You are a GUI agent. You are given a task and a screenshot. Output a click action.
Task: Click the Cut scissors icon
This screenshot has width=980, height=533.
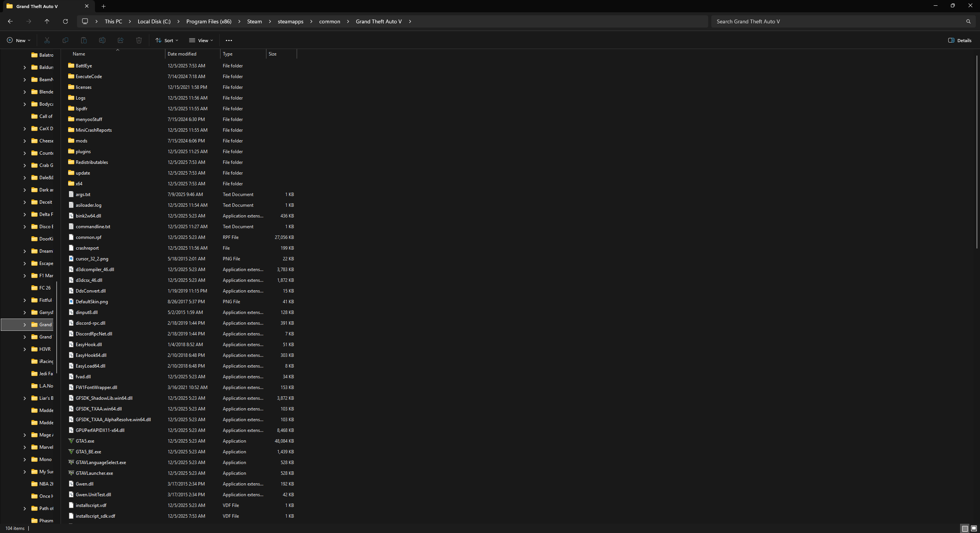click(x=47, y=40)
